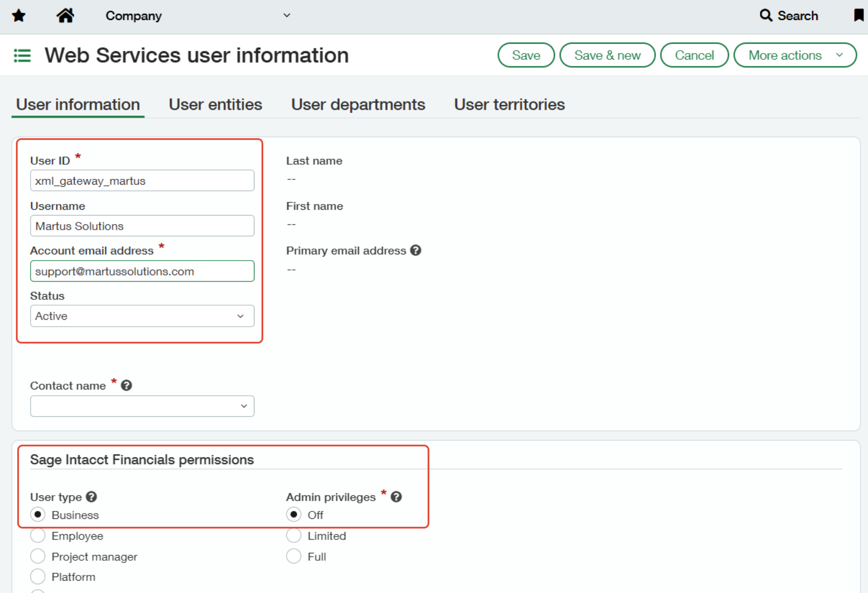Viewport: 868px width, 593px height.
Task: Click the search magnifier icon
Action: pyautogui.click(x=766, y=15)
